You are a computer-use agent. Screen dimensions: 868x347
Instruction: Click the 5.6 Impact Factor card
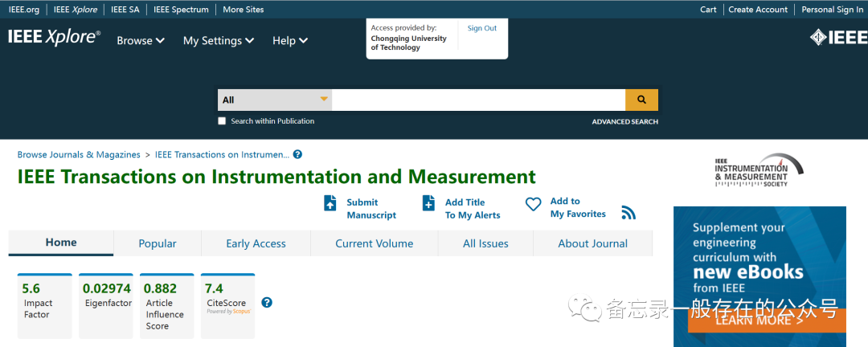45,305
